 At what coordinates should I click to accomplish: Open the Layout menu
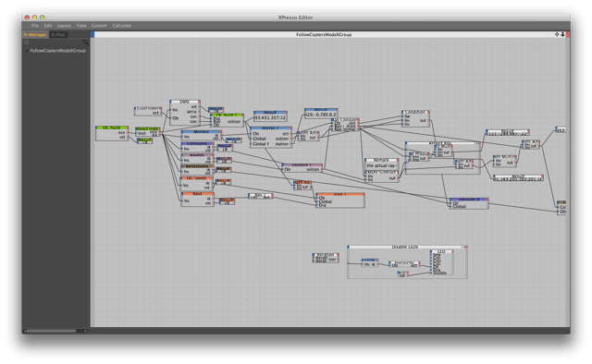click(x=64, y=26)
